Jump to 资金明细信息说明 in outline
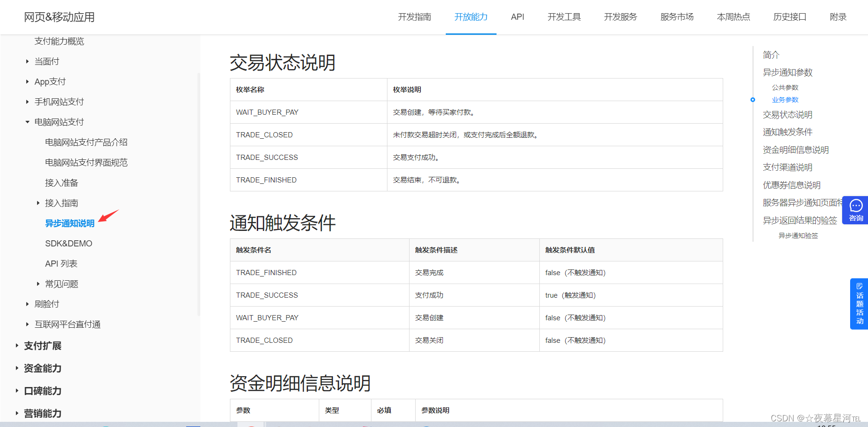868x427 pixels. coord(796,150)
